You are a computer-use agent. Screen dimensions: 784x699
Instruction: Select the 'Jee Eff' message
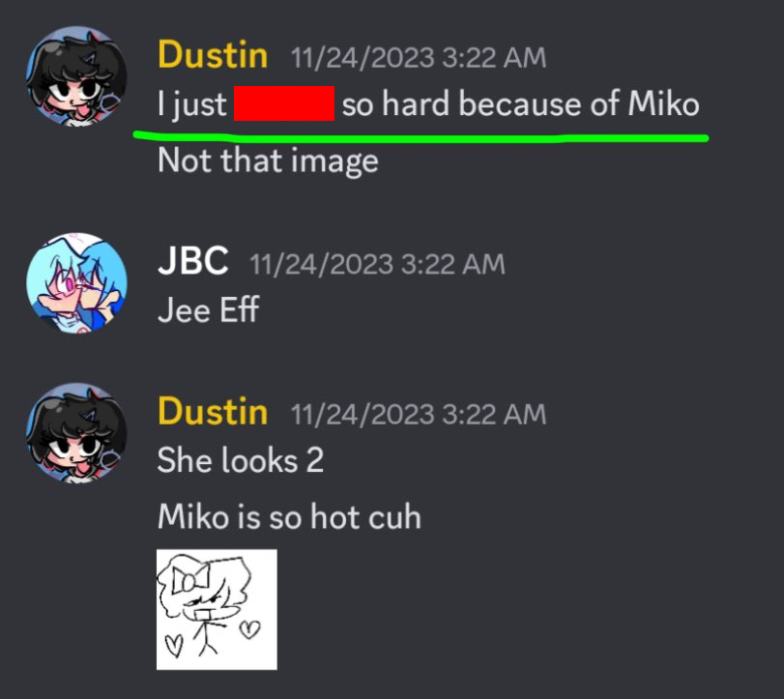pos(209,310)
